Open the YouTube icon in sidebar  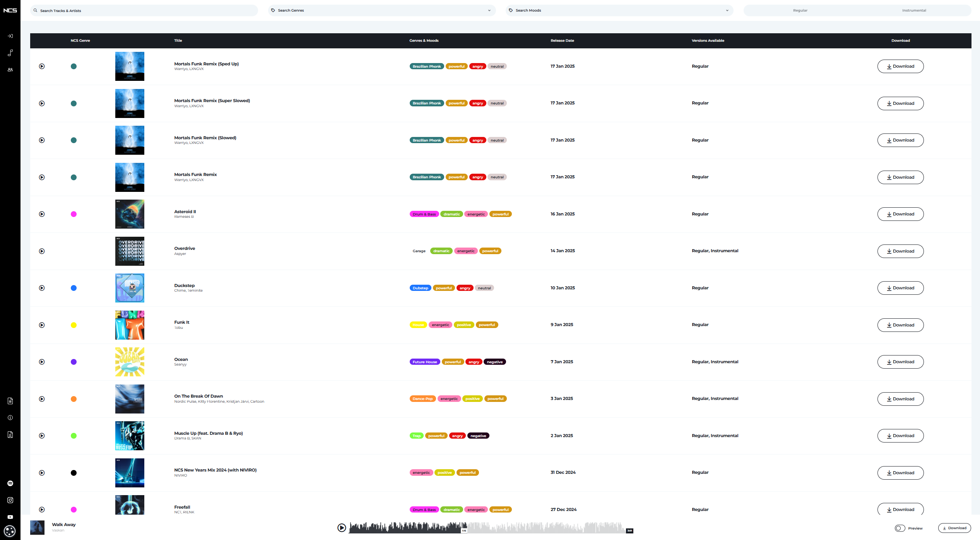point(10,517)
